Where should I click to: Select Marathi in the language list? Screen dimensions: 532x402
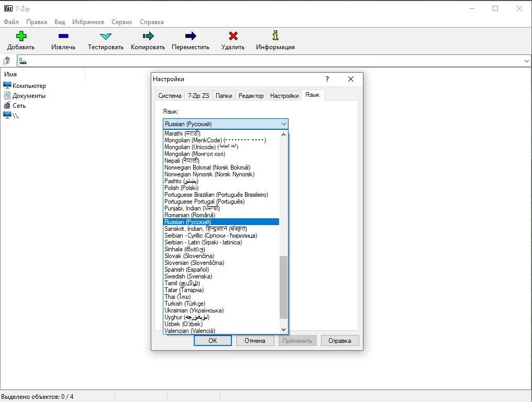pyautogui.click(x=221, y=133)
